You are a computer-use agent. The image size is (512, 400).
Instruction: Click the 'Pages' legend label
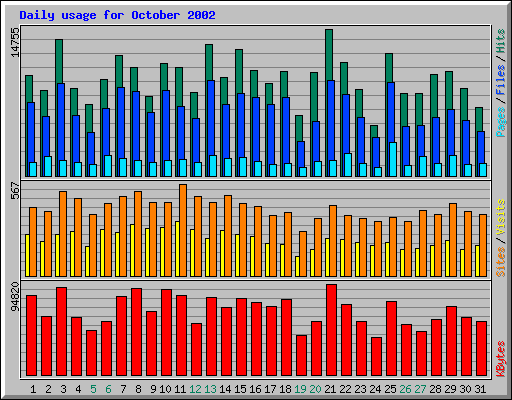point(500,122)
